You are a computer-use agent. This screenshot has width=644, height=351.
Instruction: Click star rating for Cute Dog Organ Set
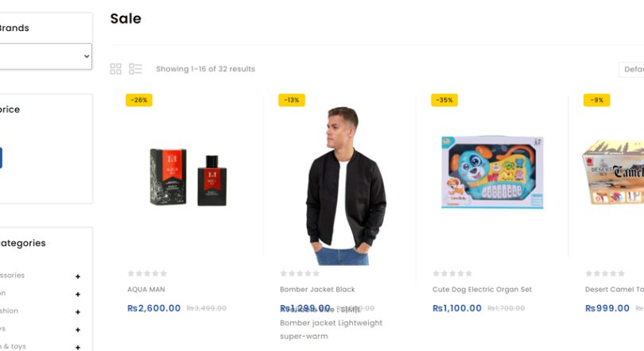tap(452, 274)
